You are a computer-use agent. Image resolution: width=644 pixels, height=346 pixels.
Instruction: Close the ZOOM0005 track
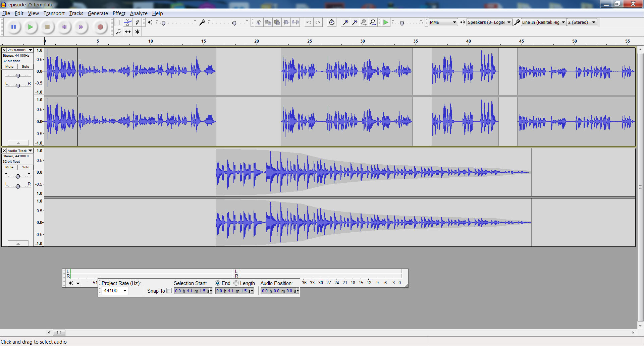click(x=4, y=50)
